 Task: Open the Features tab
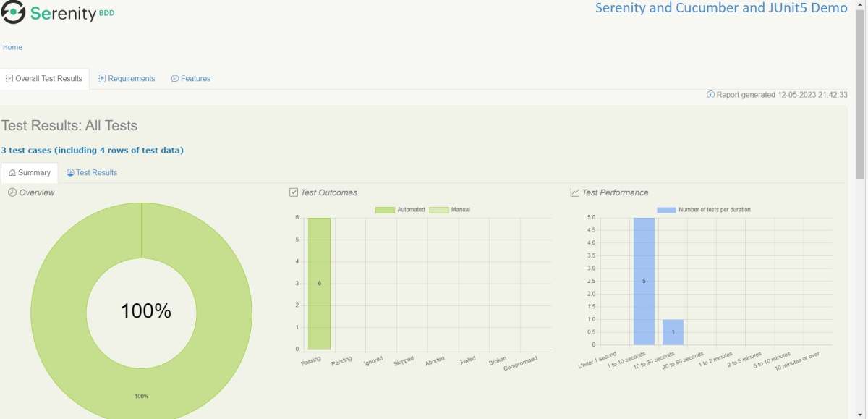tap(195, 79)
